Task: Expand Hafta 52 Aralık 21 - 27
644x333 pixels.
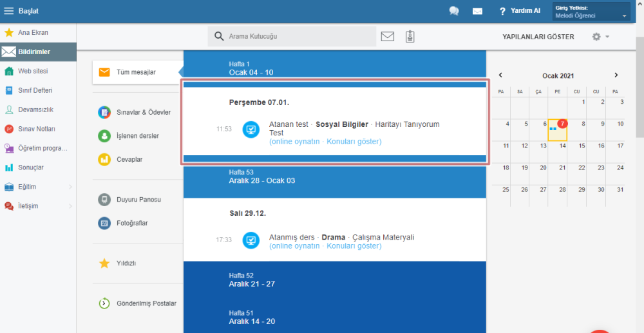Action: 335,280
